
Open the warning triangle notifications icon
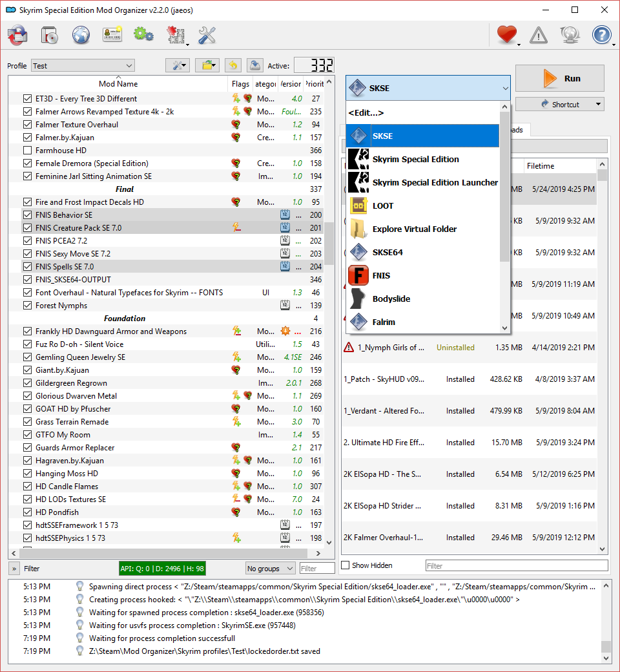[538, 35]
